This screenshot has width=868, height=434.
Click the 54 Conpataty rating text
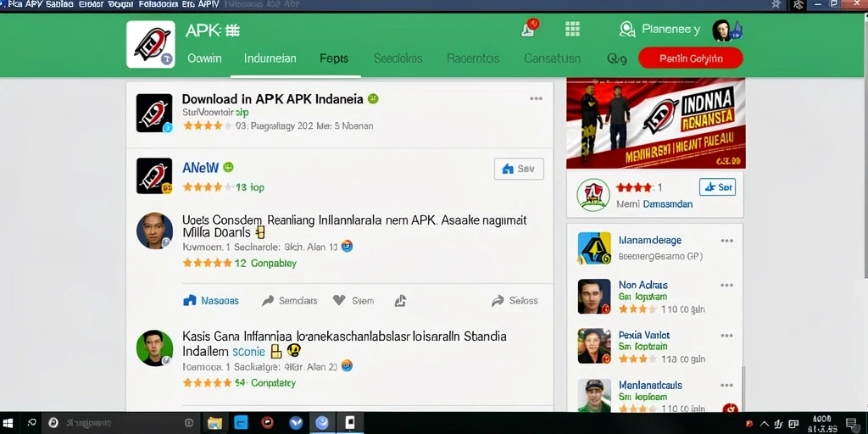265,382
